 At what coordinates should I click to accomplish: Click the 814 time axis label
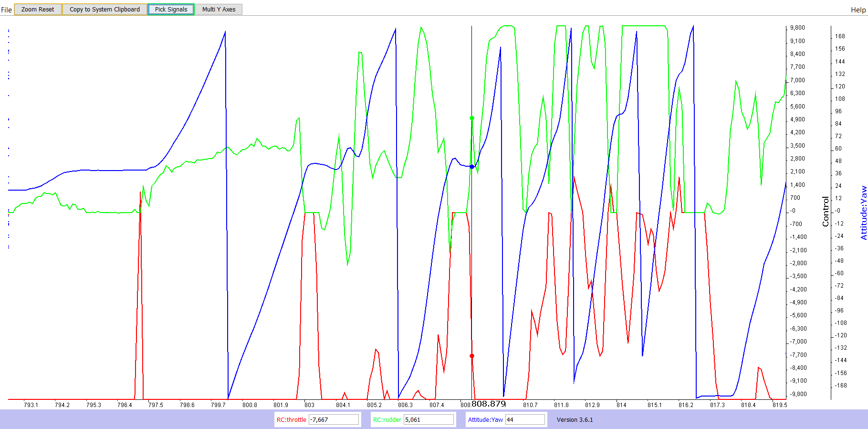[x=621, y=405]
